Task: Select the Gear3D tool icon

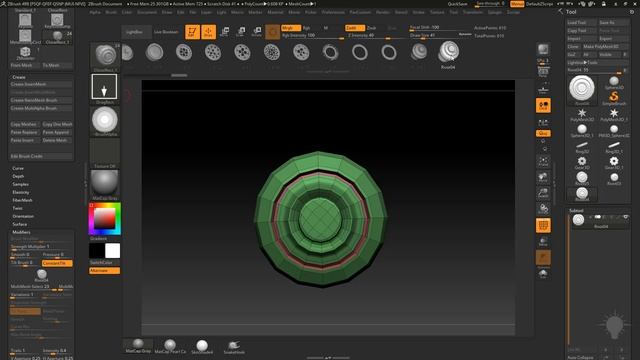Action: [582, 162]
